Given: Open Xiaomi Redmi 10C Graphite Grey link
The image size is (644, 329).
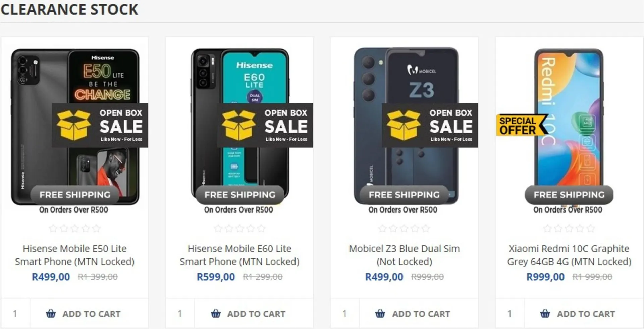Looking at the screenshot, I should tap(569, 255).
